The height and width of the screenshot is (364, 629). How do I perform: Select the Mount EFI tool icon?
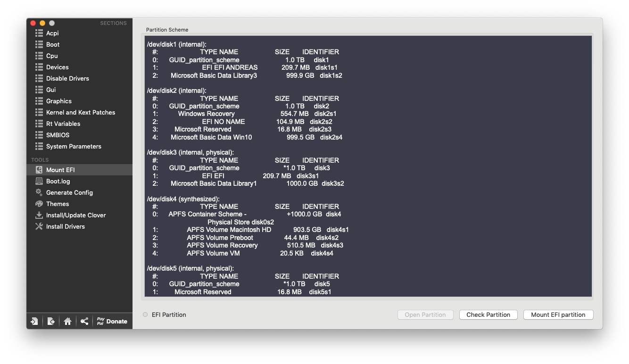point(39,170)
